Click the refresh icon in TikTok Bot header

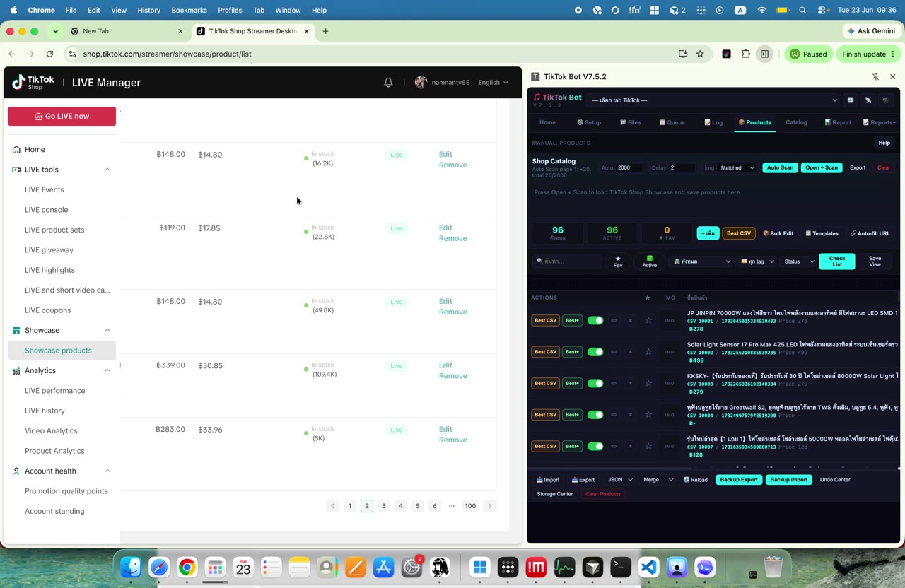tap(851, 100)
